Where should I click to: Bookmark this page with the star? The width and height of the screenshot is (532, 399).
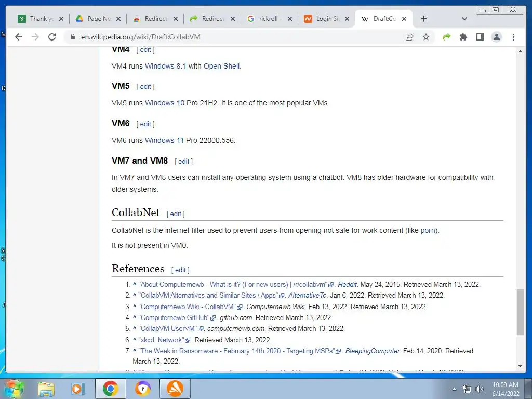coord(426,37)
